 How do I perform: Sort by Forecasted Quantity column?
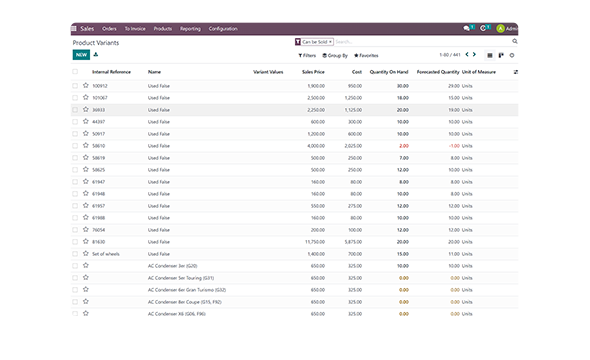pos(438,72)
